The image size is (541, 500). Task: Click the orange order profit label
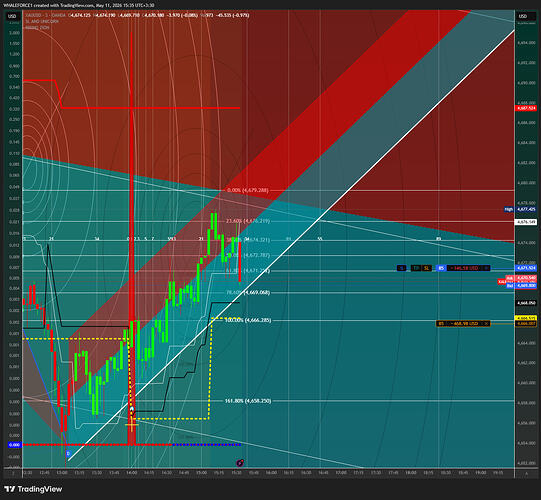[x=464, y=324]
